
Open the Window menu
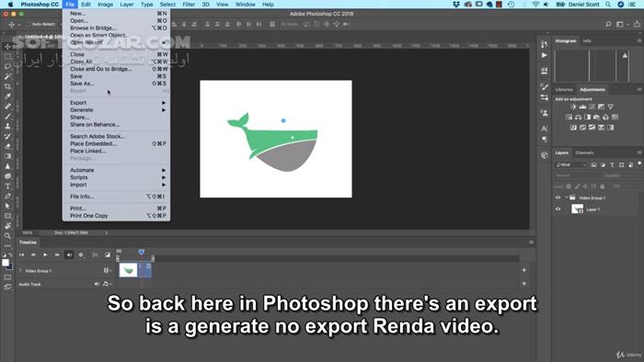[246, 5]
